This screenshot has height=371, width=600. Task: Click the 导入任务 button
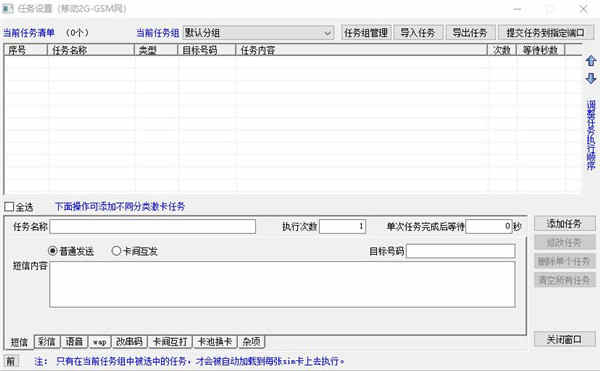point(418,33)
